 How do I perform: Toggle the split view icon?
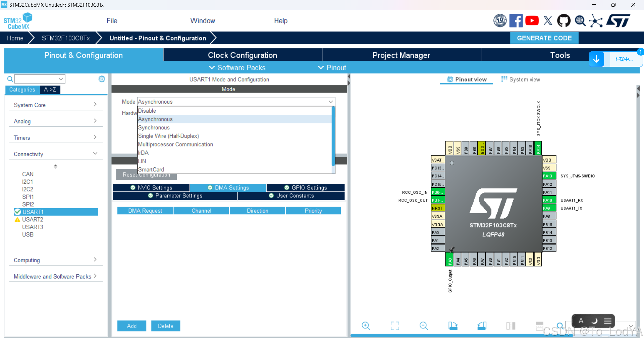(511, 326)
